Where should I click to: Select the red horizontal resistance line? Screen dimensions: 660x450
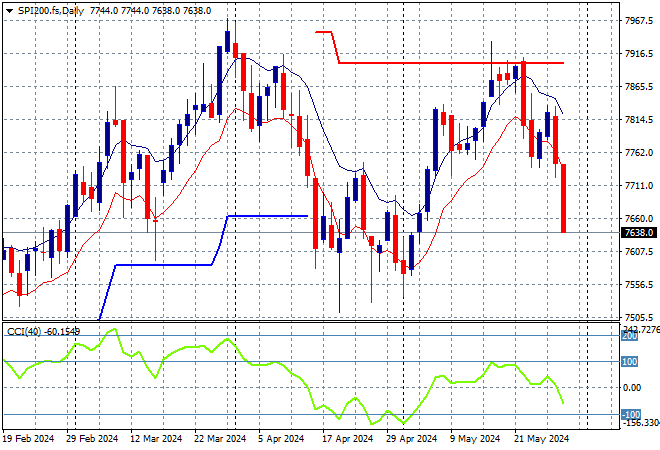450,63
